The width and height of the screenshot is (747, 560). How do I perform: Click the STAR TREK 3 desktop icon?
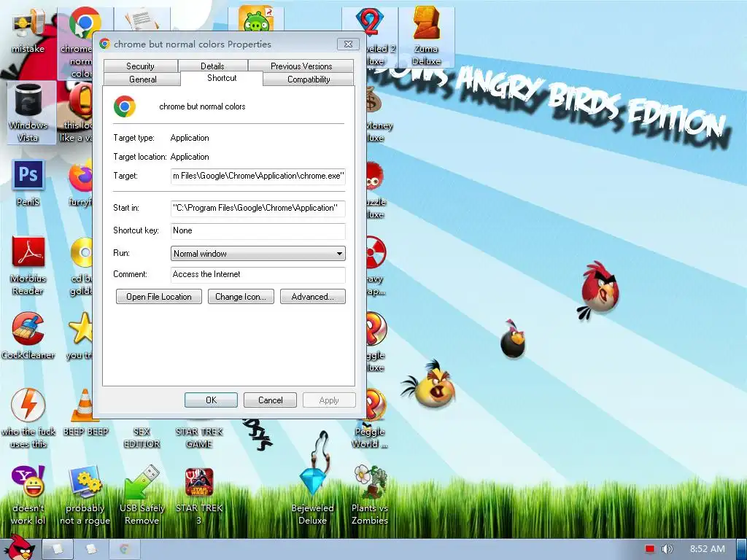[x=199, y=495]
